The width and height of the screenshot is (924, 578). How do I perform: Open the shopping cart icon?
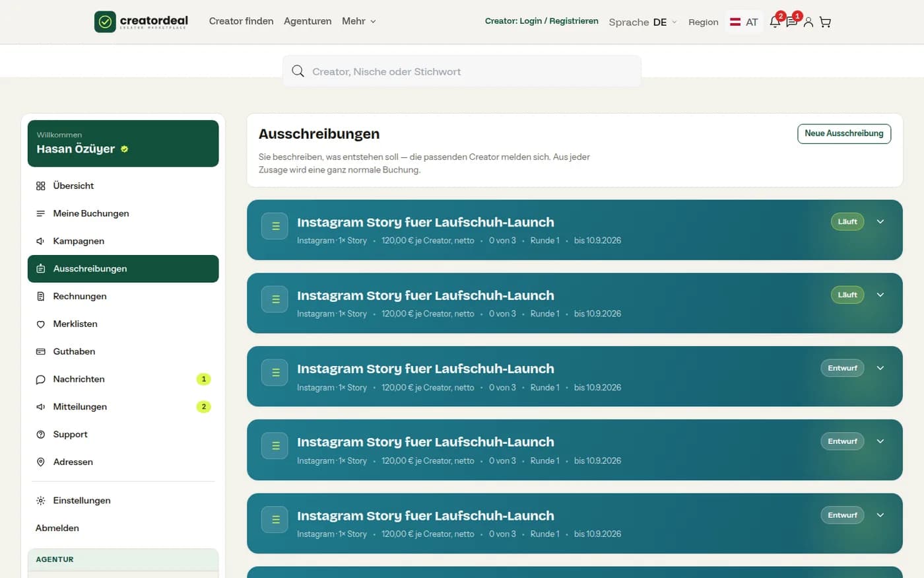[x=825, y=22]
